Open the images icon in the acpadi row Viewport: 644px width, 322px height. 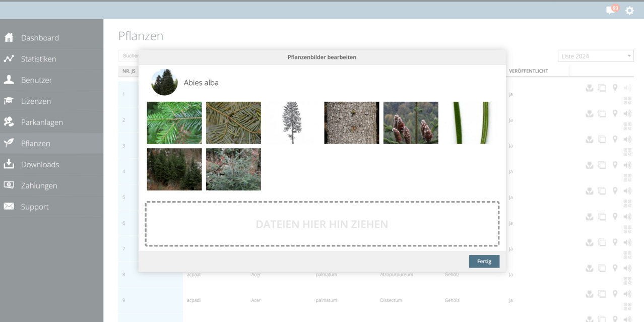602,294
